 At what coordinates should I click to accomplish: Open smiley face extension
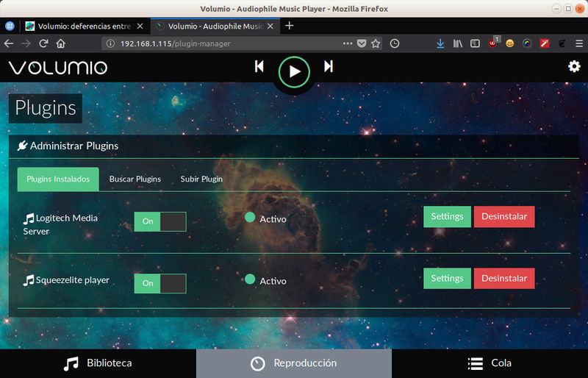click(x=509, y=43)
